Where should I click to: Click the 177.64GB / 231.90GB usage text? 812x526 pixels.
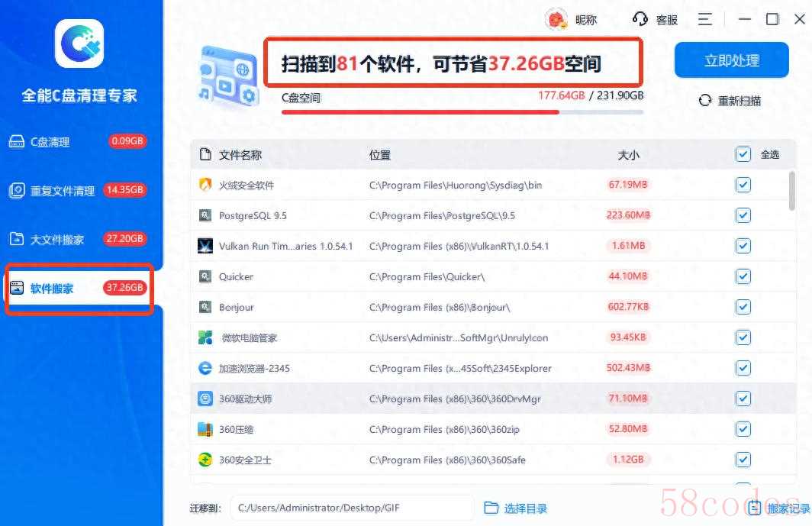pyautogui.click(x=591, y=95)
